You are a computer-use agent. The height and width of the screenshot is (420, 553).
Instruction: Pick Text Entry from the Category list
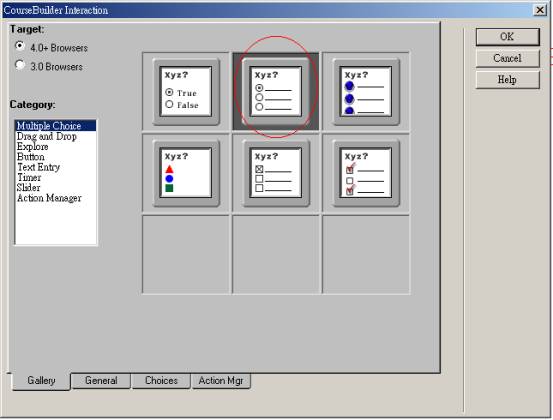tap(38, 167)
